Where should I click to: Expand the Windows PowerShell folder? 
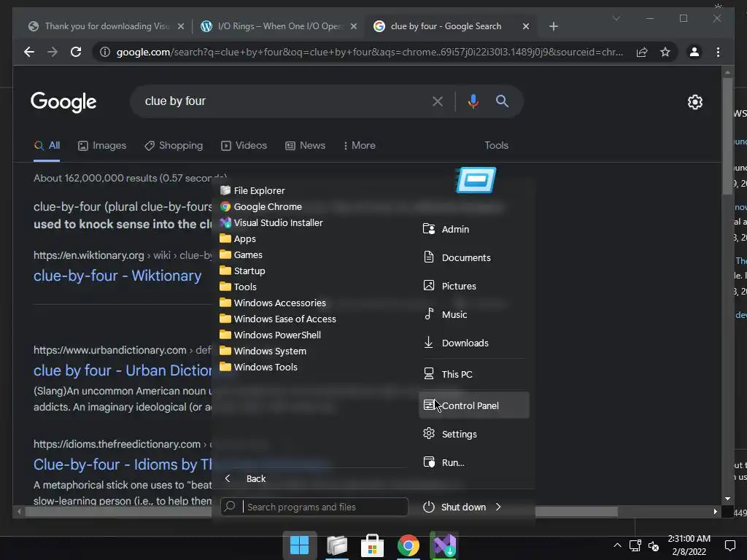[271, 335]
